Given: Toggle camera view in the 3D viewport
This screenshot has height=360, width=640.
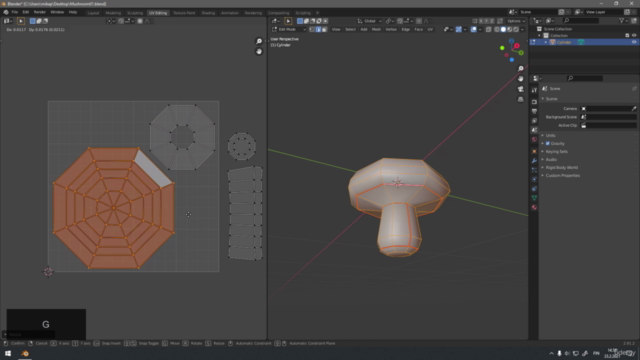Looking at the screenshot, I should (x=520, y=89).
